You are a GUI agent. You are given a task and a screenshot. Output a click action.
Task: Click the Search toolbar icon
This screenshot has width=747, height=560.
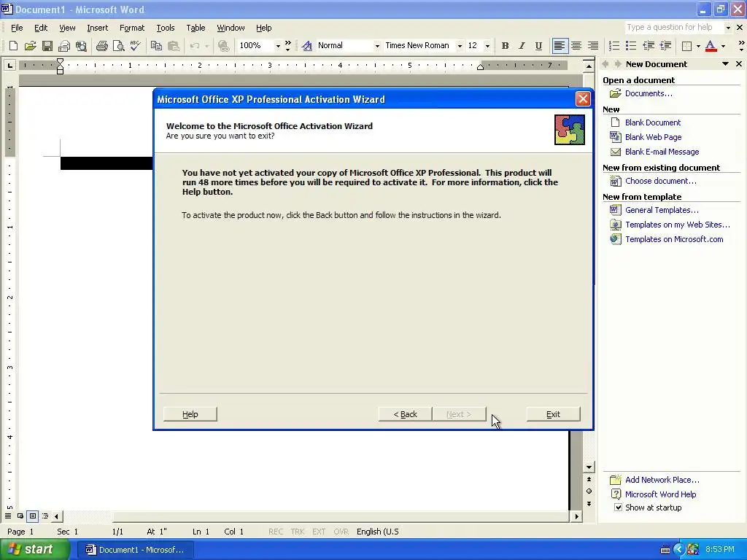click(82, 46)
